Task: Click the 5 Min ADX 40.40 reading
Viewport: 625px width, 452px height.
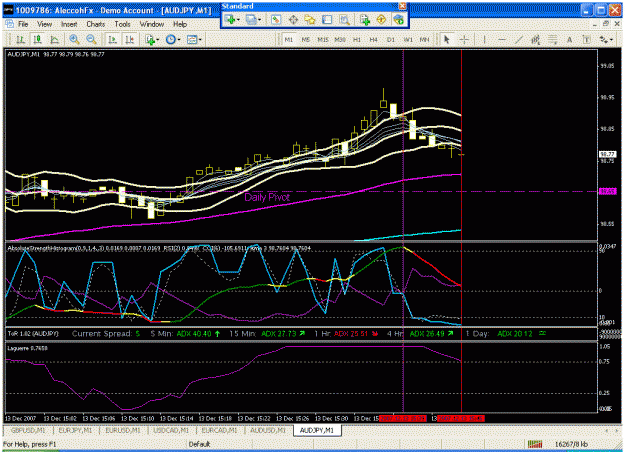Action: pos(185,334)
